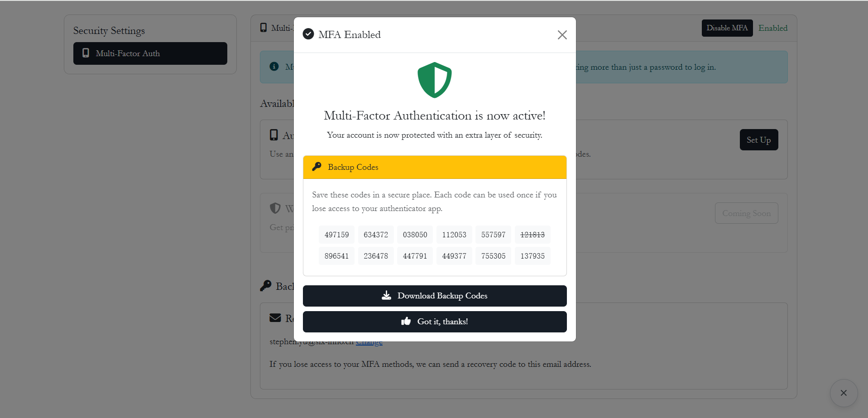868x418 pixels.
Task: Click the thumbs-up icon
Action: point(406,322)
